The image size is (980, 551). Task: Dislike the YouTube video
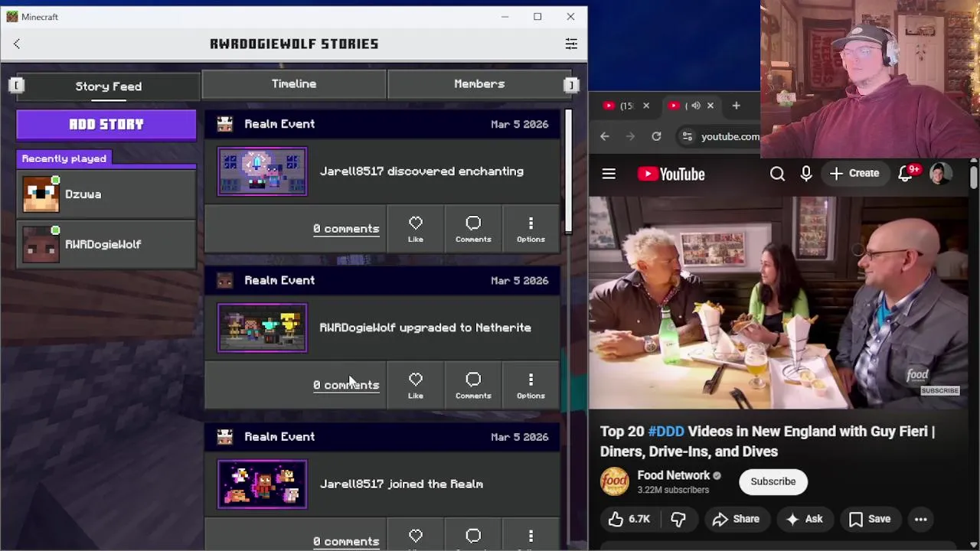point(678,519)
